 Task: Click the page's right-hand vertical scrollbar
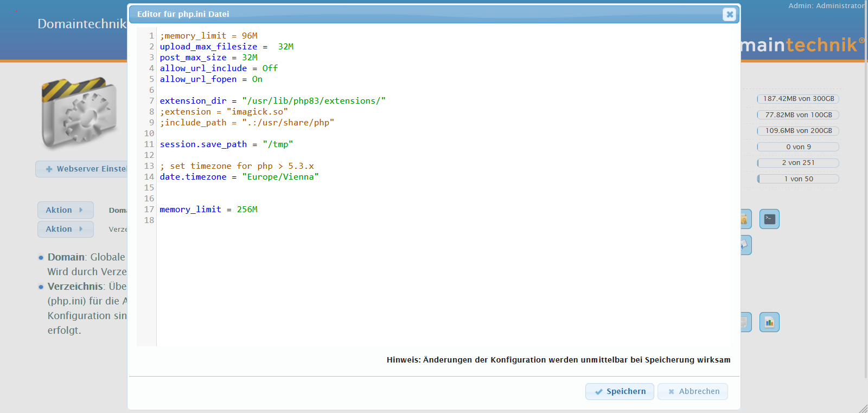[x=865, y=190]
